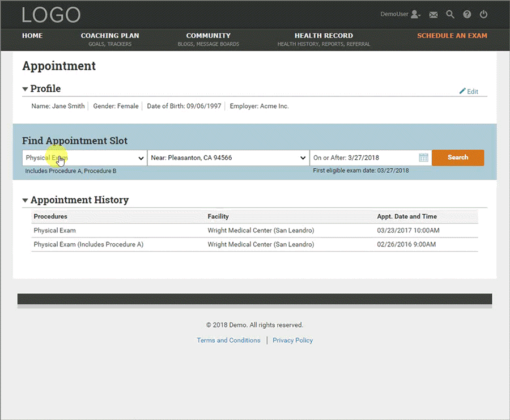Click the LOGO in header

click(51, 15)
